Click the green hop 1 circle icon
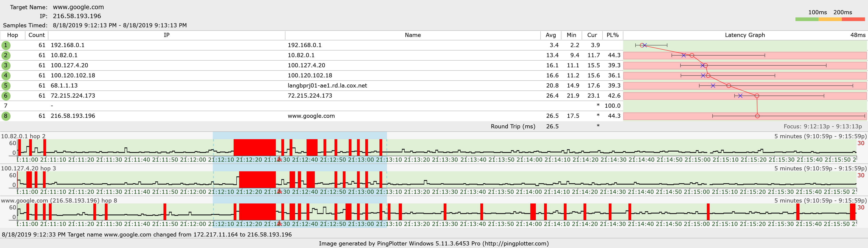The height and width of the screenshot is (248, 868). [6, 45]
